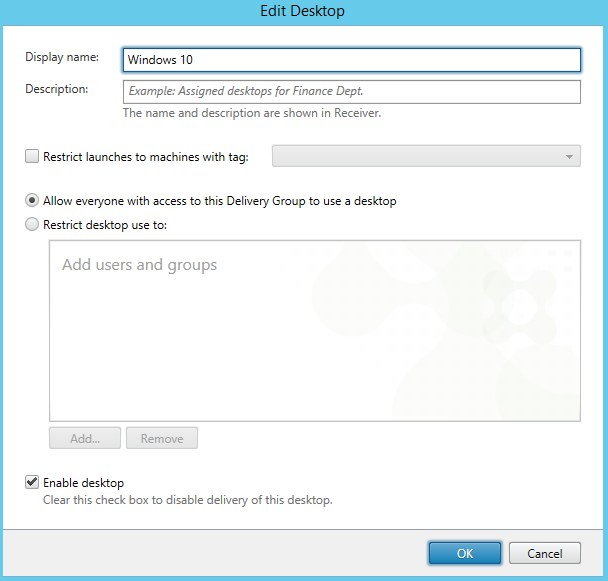Viewport: 608px width, 581px height.
Task: Select Allow everyone with access radio button
Action: [x=32, y=201]
